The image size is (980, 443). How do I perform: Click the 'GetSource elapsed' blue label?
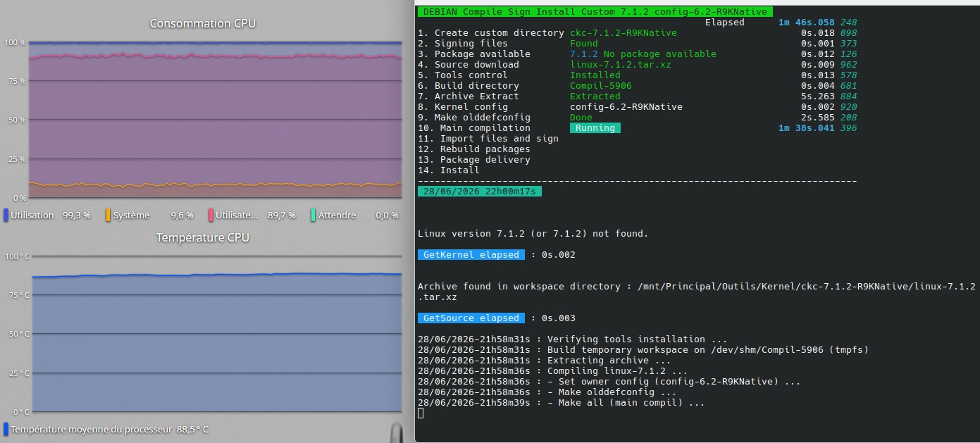coord(471,318)
